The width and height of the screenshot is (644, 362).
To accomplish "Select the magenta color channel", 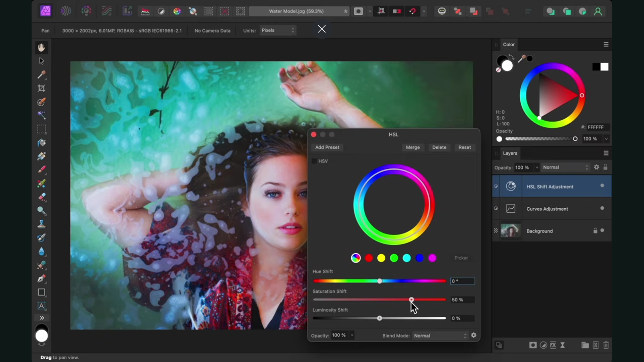I will pyautogui.click(x=432, y=258).
